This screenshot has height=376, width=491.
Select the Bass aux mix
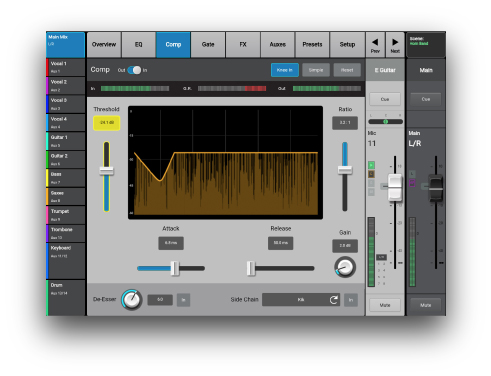click(x=66, y=178)
